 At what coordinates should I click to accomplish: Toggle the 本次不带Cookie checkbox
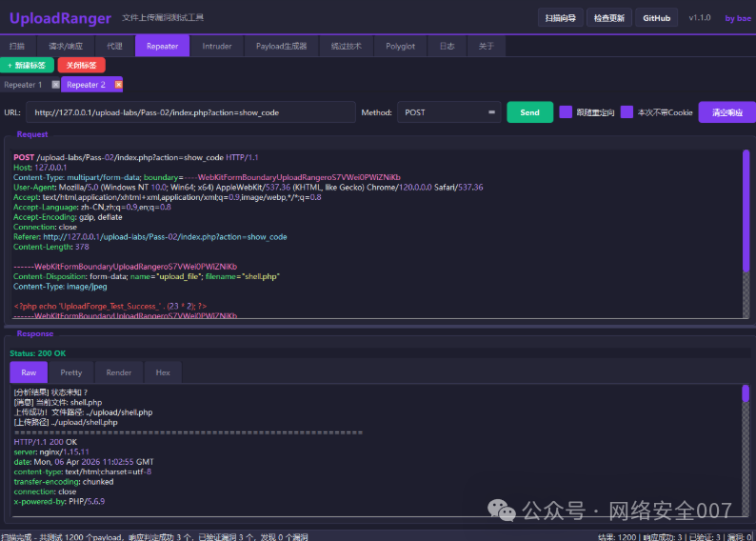point(627,112)
